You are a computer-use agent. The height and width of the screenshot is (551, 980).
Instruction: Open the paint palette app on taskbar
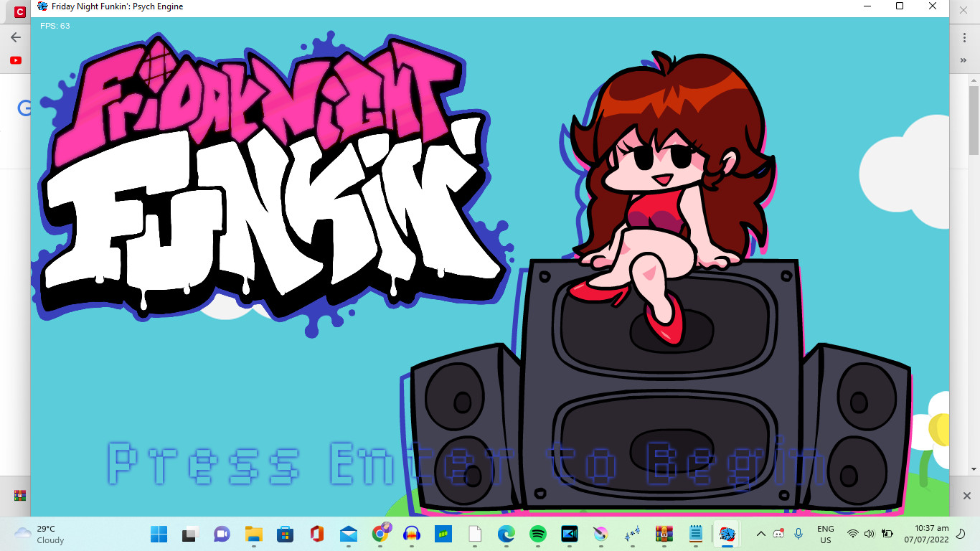click(x=601, y=534)
